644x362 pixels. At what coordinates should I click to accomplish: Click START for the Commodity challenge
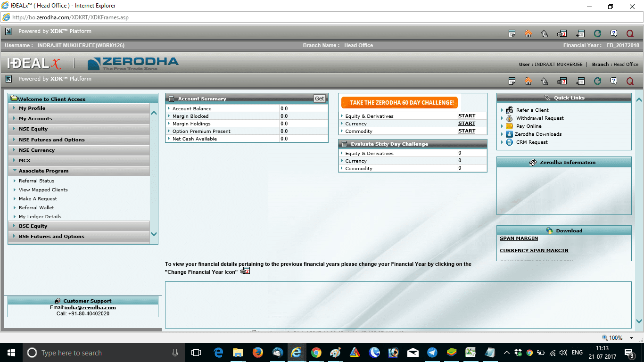467,131
